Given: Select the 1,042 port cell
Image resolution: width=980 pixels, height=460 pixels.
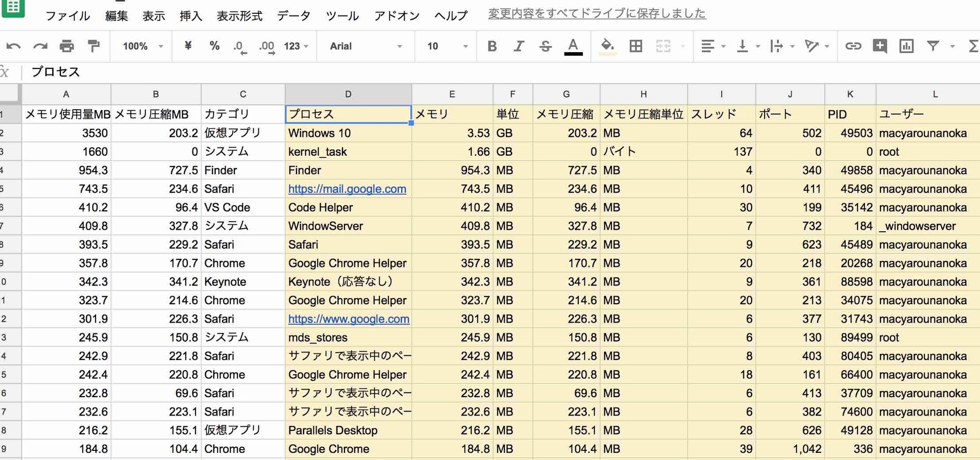Looking at the screenshot, I should [x=790, y=449].
